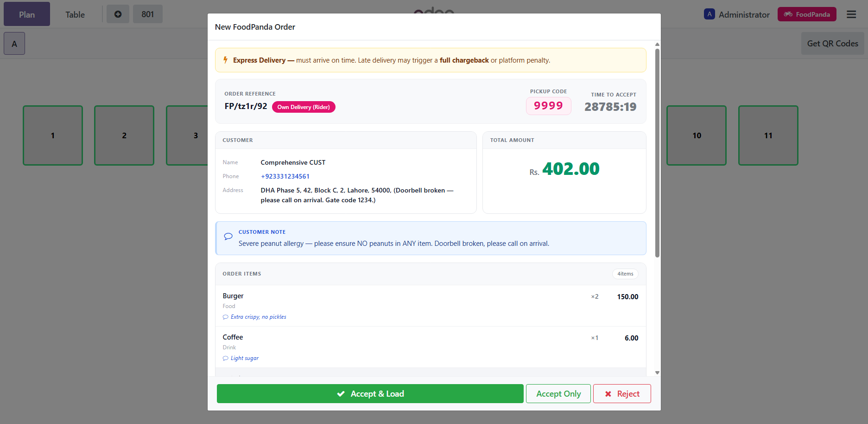
Task: Click the New FoodPanda Order title
Action: 255,27
